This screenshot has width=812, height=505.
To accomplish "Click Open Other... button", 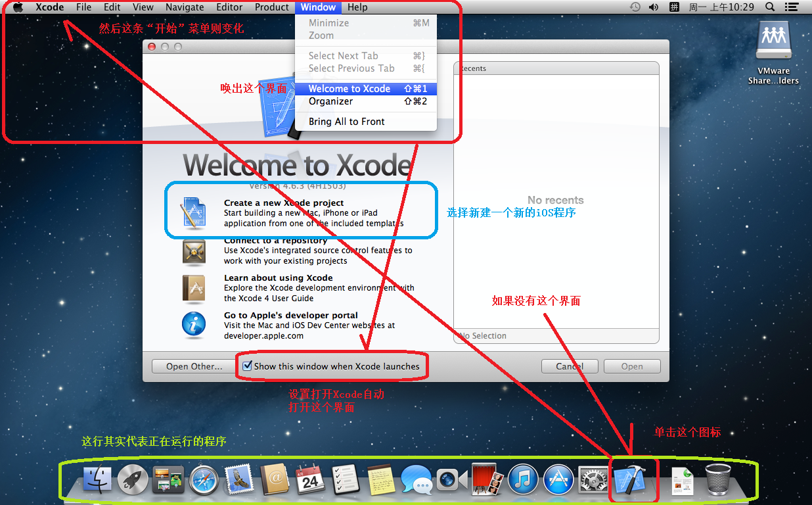I will point(194,366).
